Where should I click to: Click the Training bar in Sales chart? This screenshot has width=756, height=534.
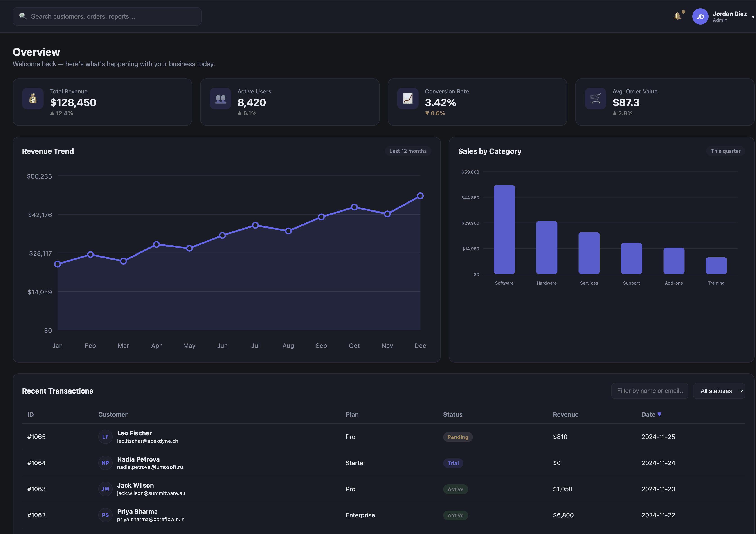pyautogui.click(x=716, y=265)
